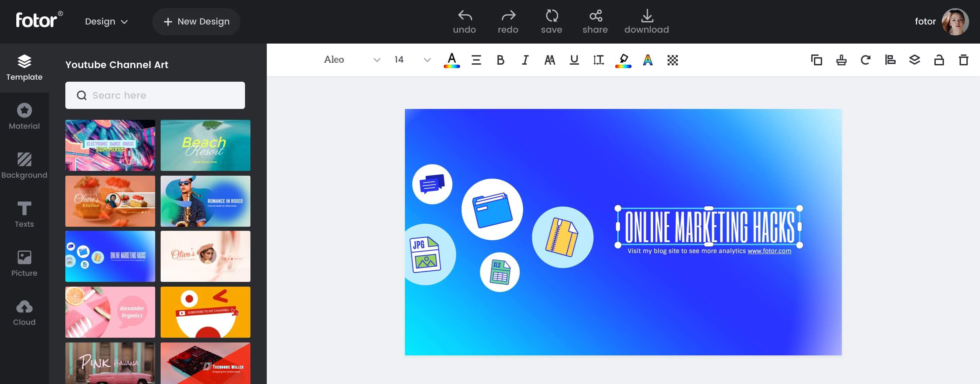
Task: Click New Design button to start fresh
Action: (x=196, y=21)
